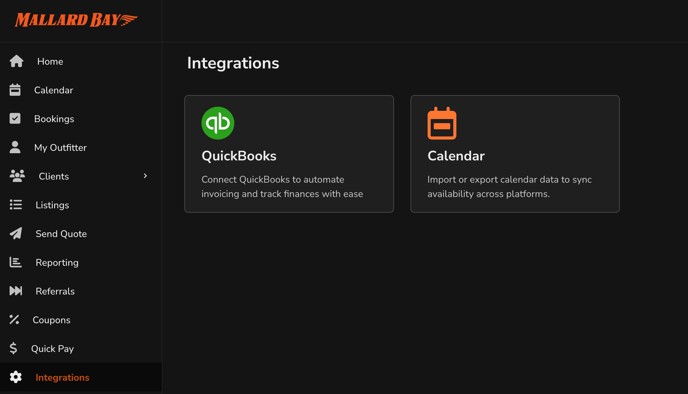The width and height of the screenshot is (688, 394).
Task: Open the Calendar integration card title
Action: click(456, 156)
